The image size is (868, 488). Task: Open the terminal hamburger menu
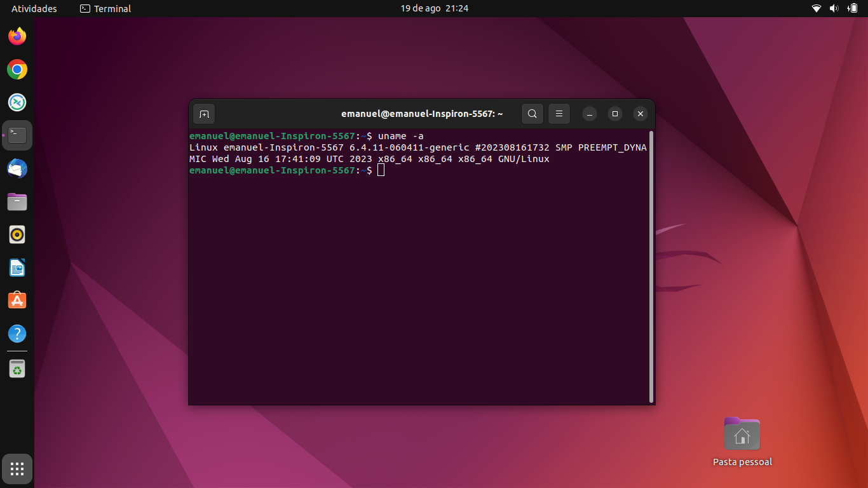[x=559, y=114]
